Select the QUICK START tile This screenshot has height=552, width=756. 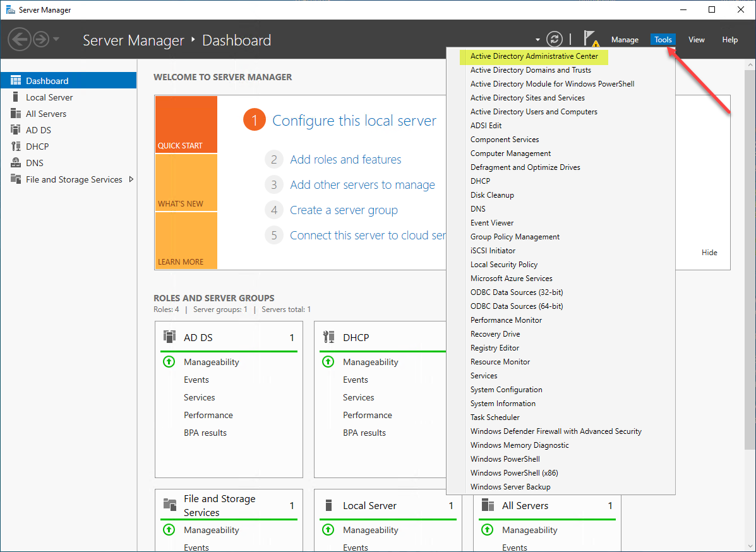[x=186, y=124]
